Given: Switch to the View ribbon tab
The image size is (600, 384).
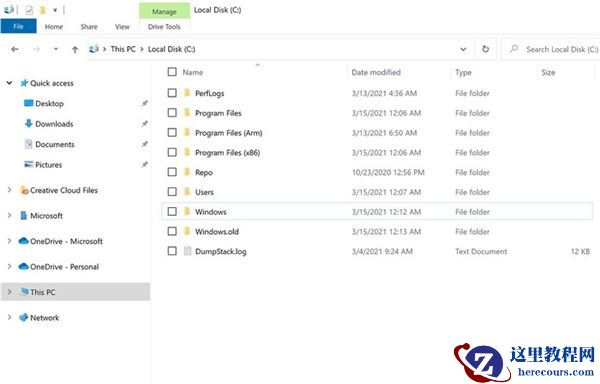Looking at the screenshot, I should click(122, 27).
